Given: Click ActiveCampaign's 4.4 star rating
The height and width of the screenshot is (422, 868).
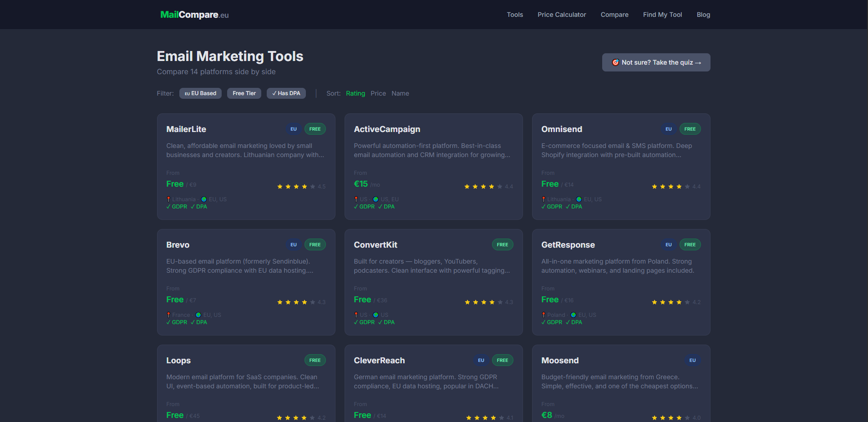Looking at the screenshot, I should (x=489, y=187).
